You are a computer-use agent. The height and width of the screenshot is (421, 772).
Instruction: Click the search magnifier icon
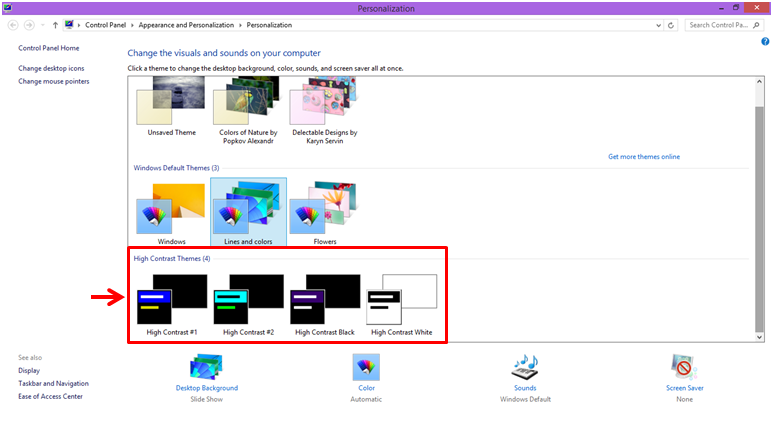[756, 25]
